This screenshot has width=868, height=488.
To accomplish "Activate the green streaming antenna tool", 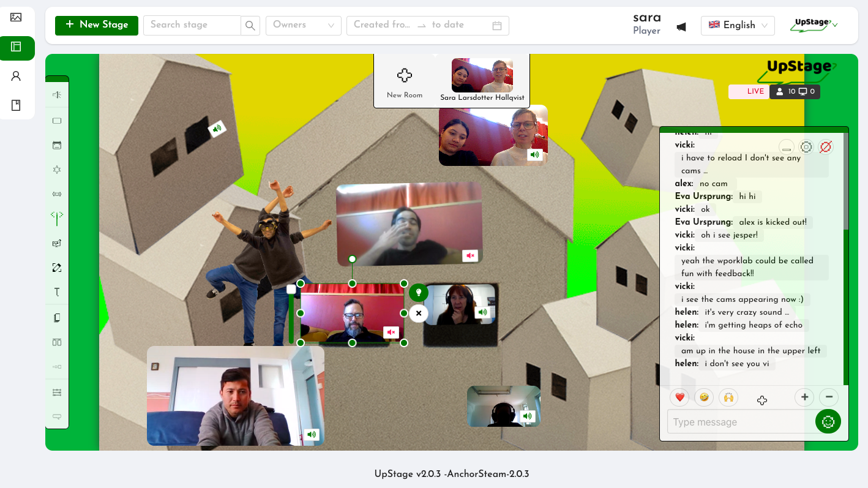I will 57,218.
